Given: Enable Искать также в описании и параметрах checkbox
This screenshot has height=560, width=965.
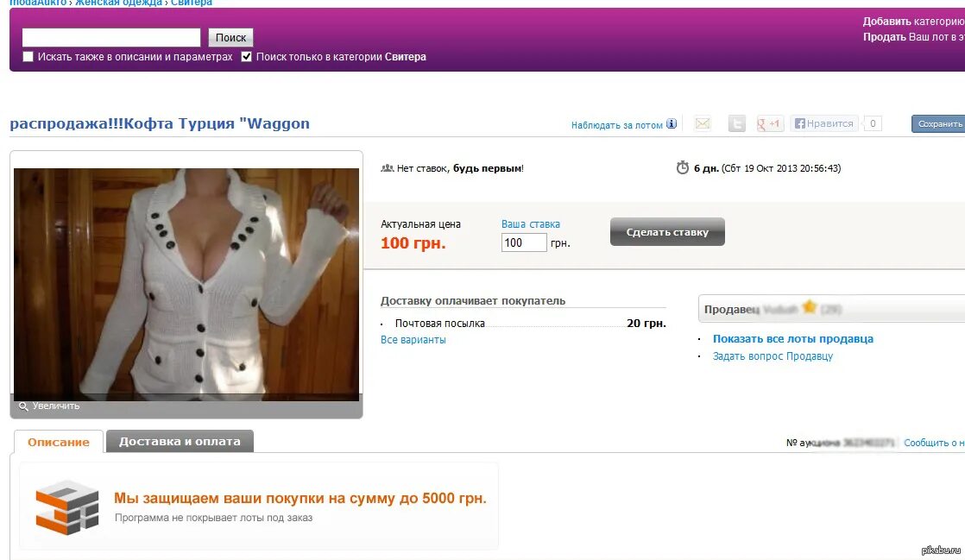Looking at the screenshot, I should point(28,57).
